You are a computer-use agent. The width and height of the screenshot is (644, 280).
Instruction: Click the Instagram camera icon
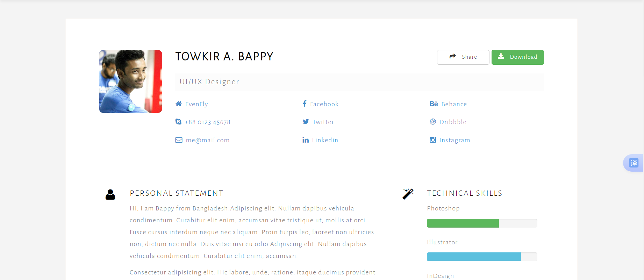click(433, 140)
